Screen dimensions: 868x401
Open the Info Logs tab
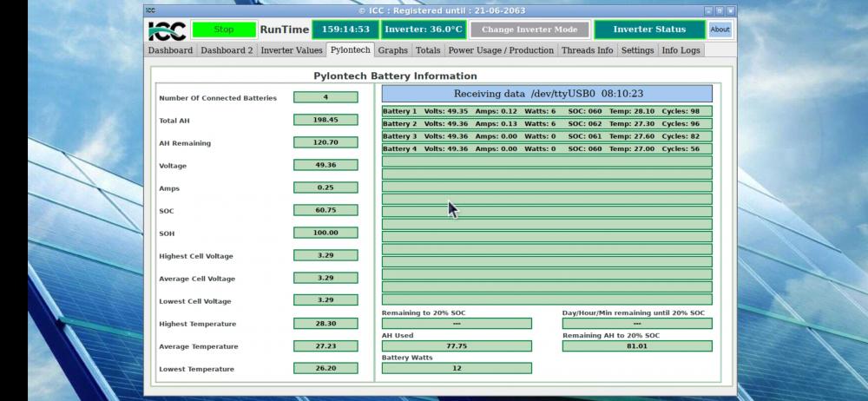point(681,50)
